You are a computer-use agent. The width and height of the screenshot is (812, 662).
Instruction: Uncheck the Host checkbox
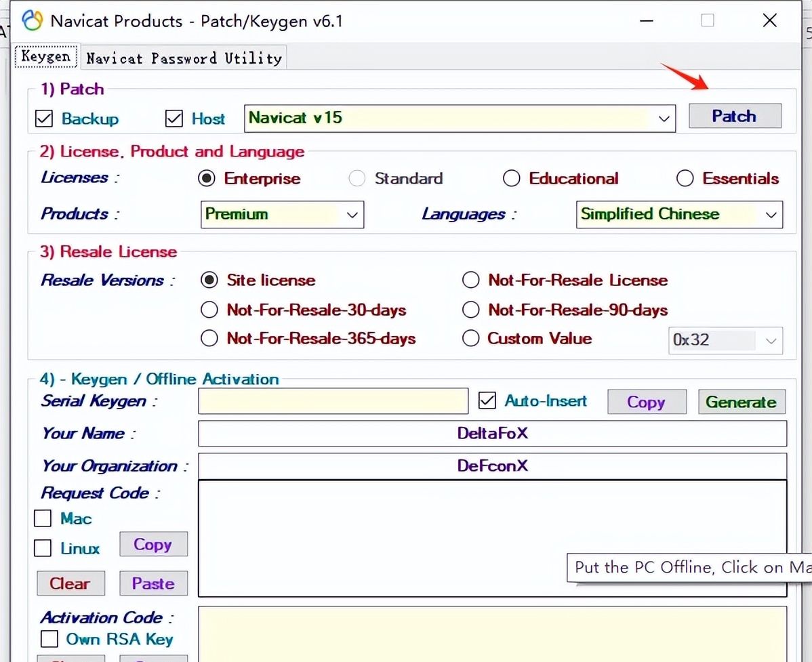174,119
